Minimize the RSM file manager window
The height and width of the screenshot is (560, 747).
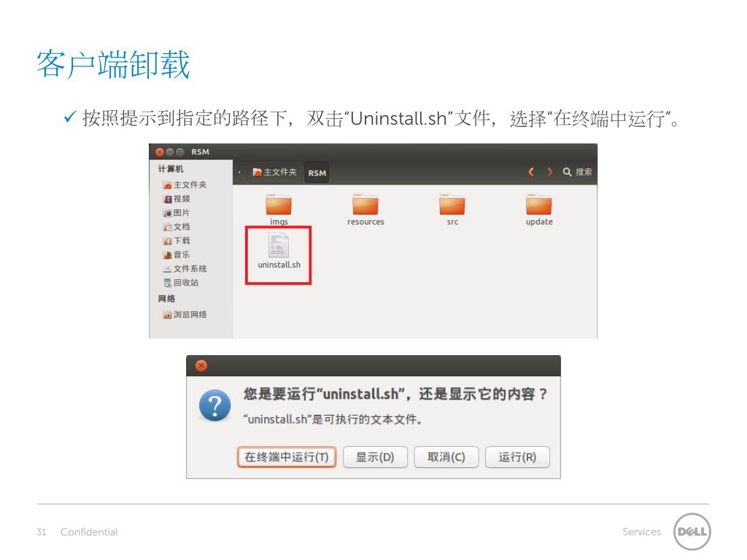[x=169, y=152]
